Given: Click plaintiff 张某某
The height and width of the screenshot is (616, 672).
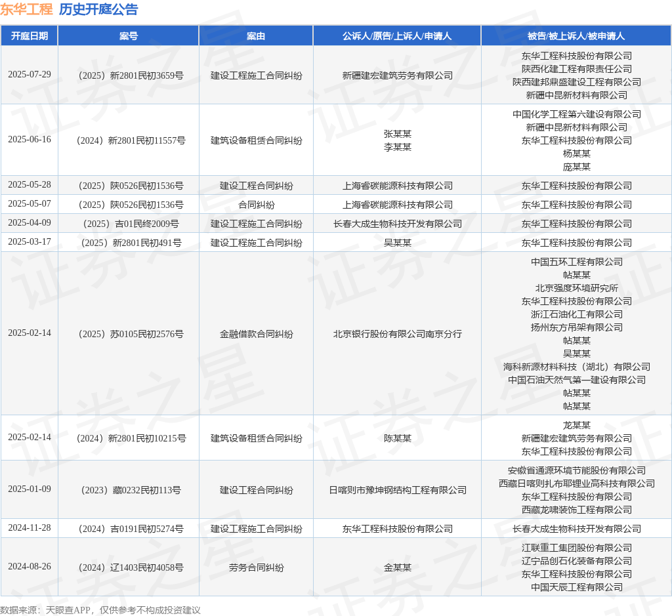Looking at the screenshot, I should tap(397, 134).
